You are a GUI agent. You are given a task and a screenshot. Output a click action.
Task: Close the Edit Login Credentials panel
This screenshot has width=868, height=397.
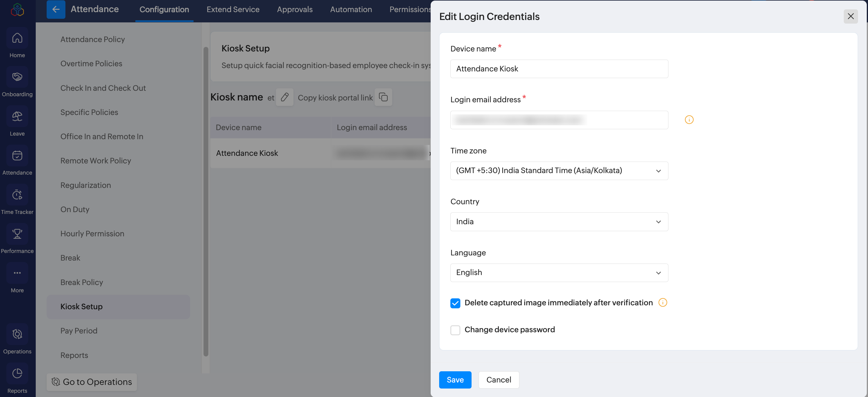[850, 16]
